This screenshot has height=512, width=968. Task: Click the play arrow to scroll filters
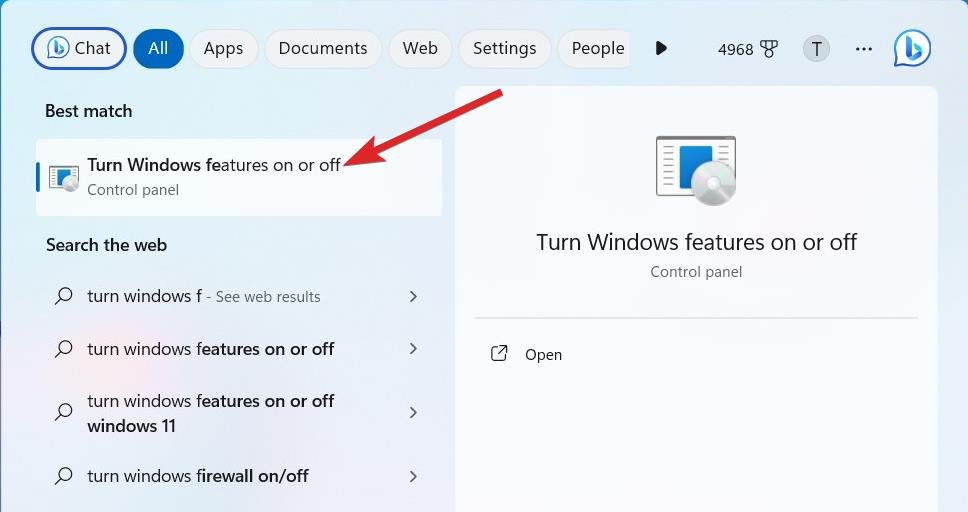point(660,48)
